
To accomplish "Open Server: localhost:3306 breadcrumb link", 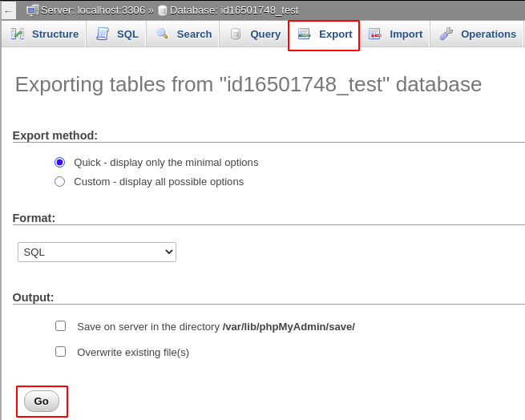I will (93, 10).
